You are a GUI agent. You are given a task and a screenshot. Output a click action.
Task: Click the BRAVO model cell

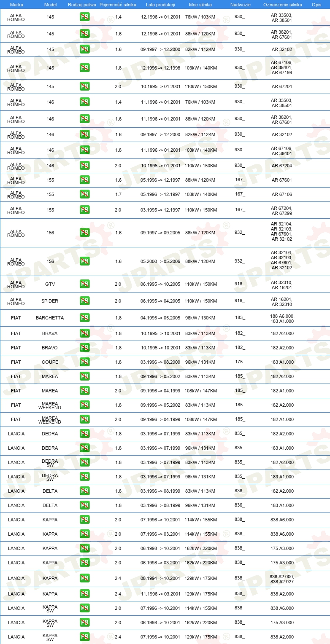click(50, 348)
